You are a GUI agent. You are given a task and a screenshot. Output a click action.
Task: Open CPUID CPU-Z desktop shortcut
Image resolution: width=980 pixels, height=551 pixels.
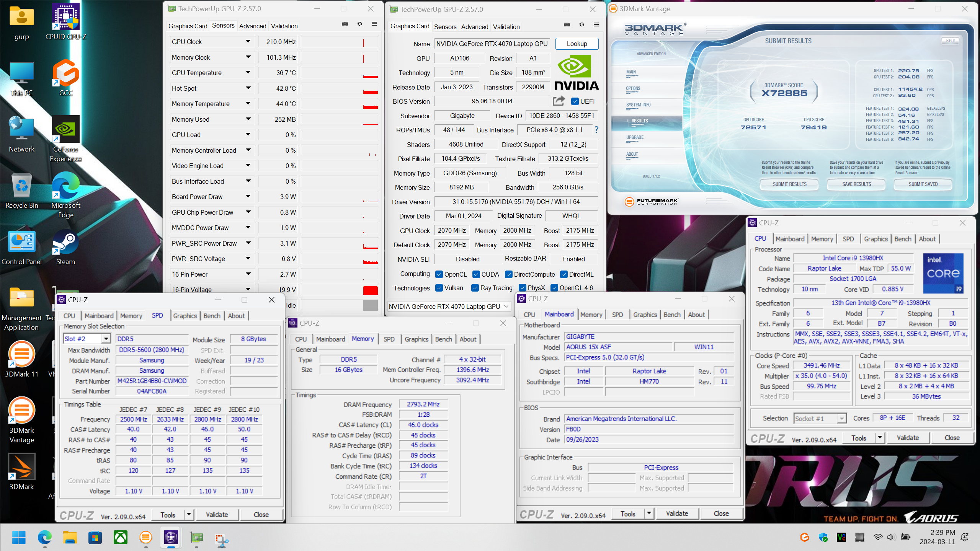coord(66,22)
